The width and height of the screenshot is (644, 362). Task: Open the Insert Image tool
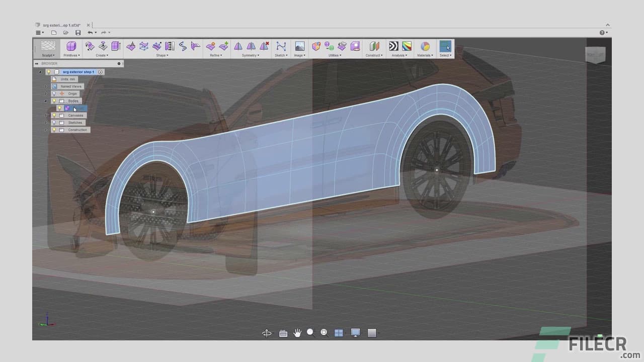click(x=300, y=46)
